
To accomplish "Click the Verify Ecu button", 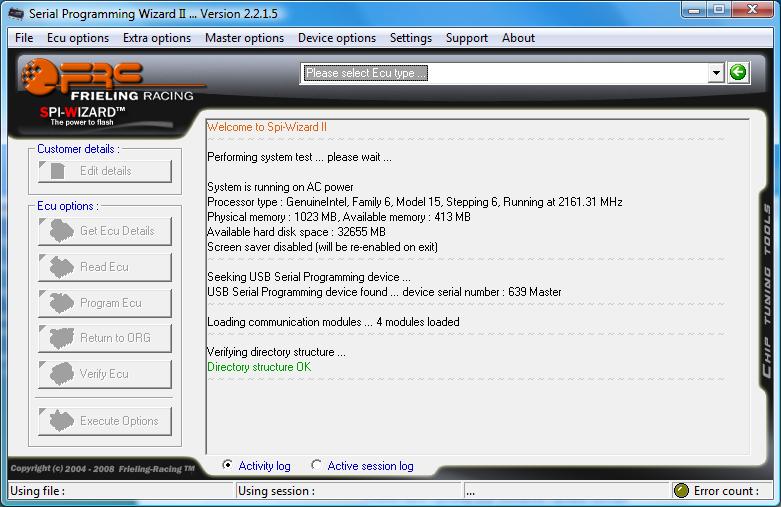I will tap(105, 374).
